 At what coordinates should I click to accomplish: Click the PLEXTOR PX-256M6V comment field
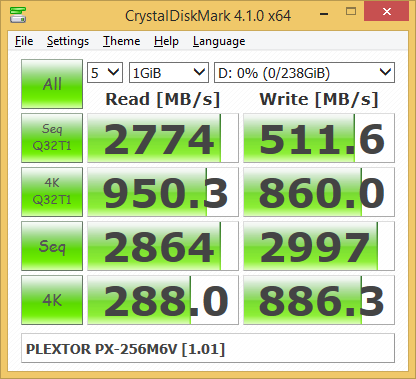[208, 348]
